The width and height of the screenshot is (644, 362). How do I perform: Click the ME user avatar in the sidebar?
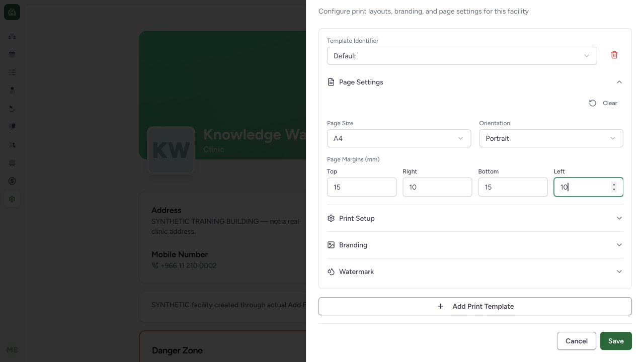[x=12, y=350]
